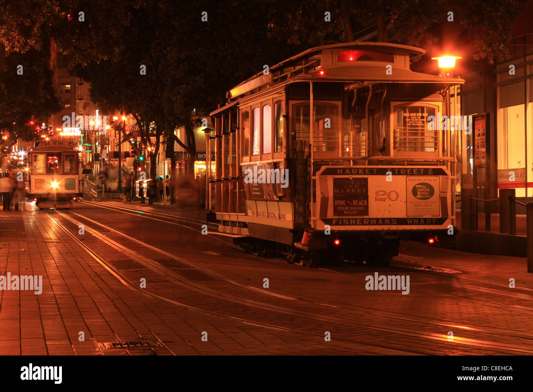The height and width of the screenshot is (392, 533).
Task: Click the distant cable car's headlight
Action: click(x=55, y=185)
